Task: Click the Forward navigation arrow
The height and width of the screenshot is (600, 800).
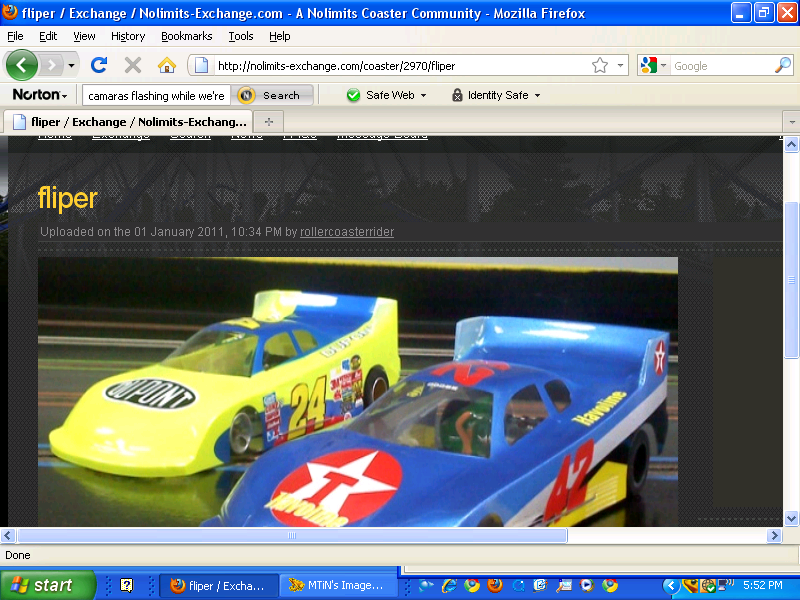Action: [x=52, y=65]
